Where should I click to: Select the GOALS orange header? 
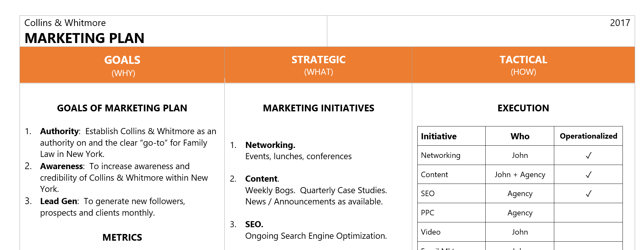122,65
